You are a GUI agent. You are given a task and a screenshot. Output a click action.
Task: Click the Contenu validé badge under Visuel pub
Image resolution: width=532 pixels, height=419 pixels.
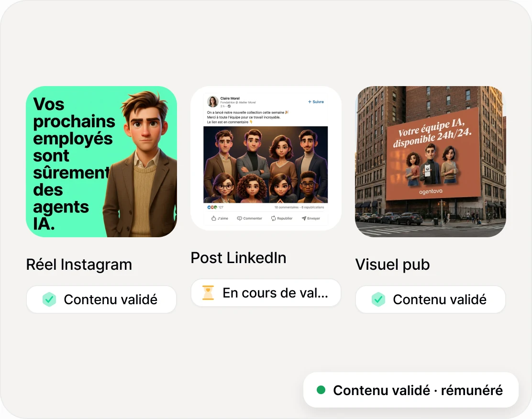coord(431,299)
